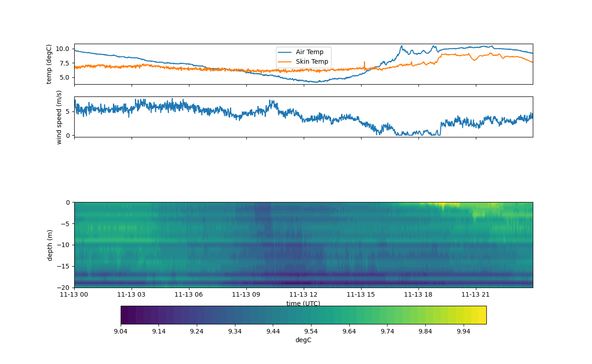This screenshot has width=592, height=364.
Task: Click the 11-13 21 time tick label
Action: (x=476, y=295)
